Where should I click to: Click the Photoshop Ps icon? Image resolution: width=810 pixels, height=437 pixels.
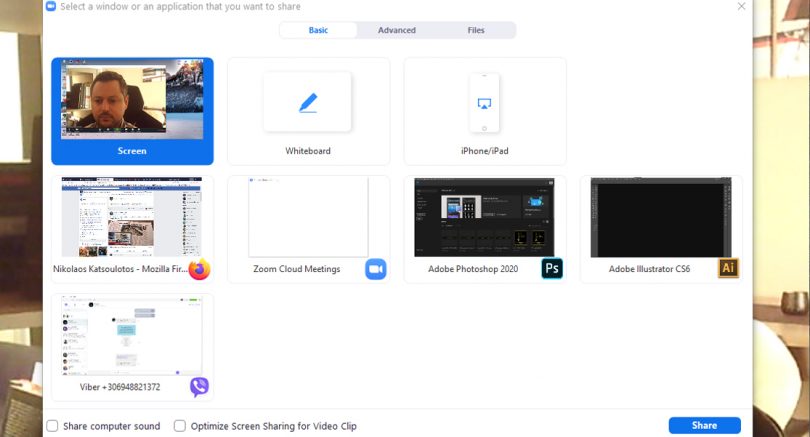point(552,268)
